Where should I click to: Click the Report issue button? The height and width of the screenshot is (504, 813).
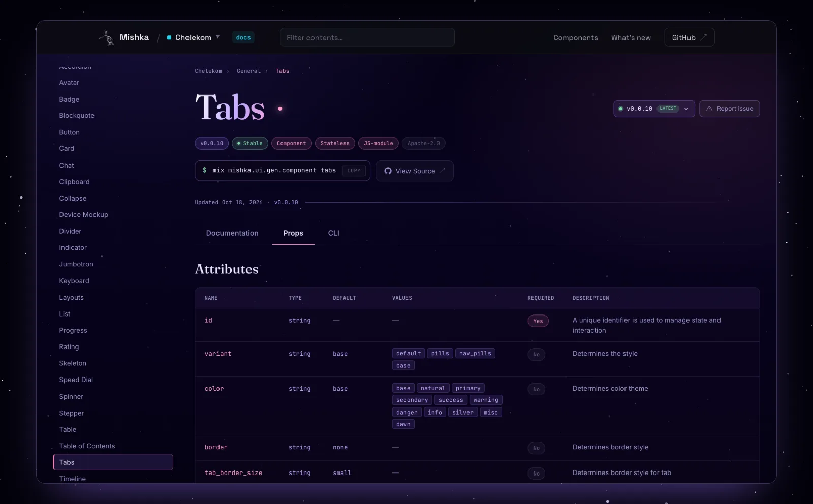click(729, 109)
